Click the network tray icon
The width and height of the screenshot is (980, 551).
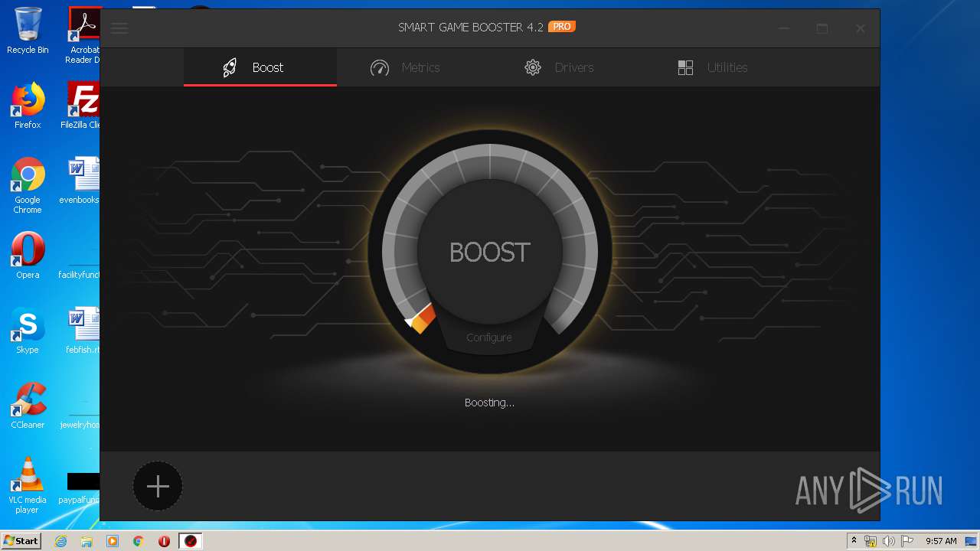pos(871,541)
